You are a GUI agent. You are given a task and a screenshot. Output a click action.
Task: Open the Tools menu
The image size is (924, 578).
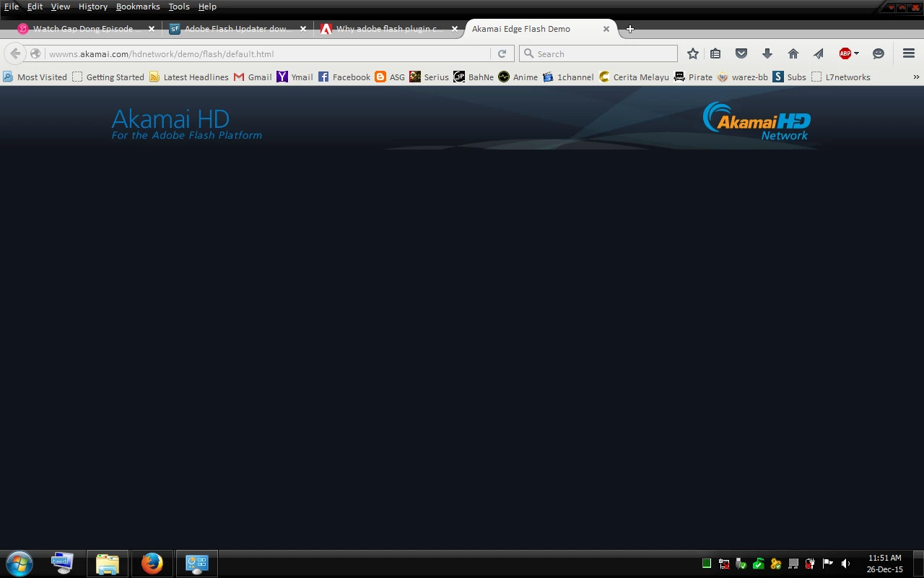pyautogui.click(x=179, y=7)
